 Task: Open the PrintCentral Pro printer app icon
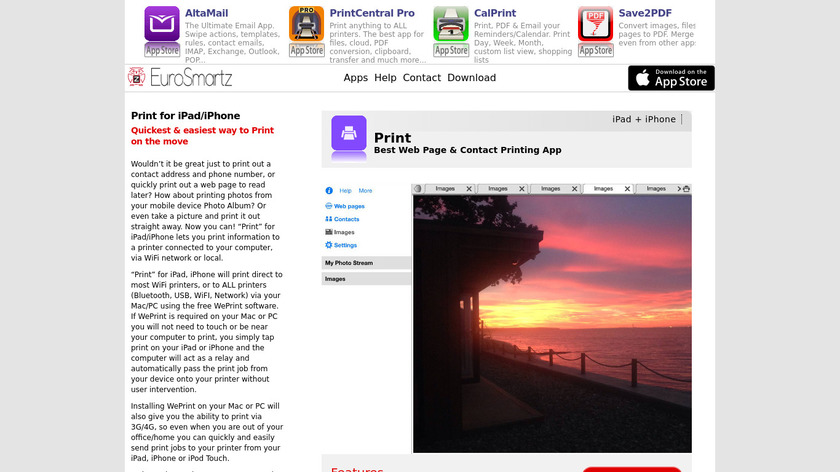(x=306, y=24)
